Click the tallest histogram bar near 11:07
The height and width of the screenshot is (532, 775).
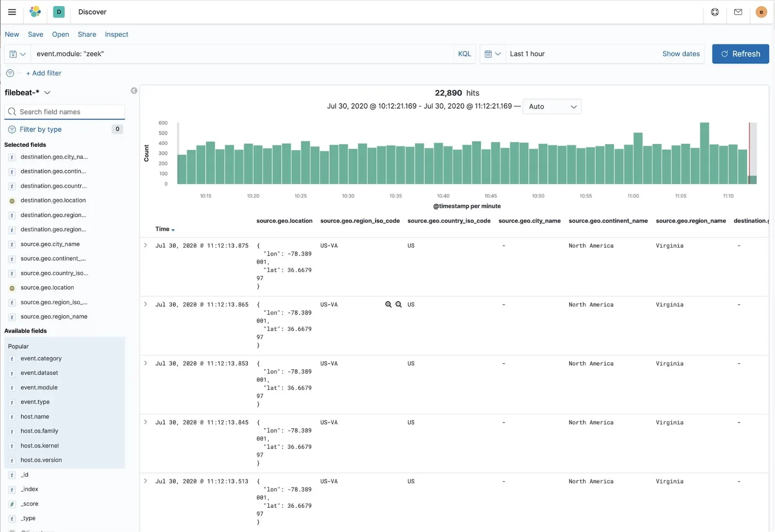[705, 153]
